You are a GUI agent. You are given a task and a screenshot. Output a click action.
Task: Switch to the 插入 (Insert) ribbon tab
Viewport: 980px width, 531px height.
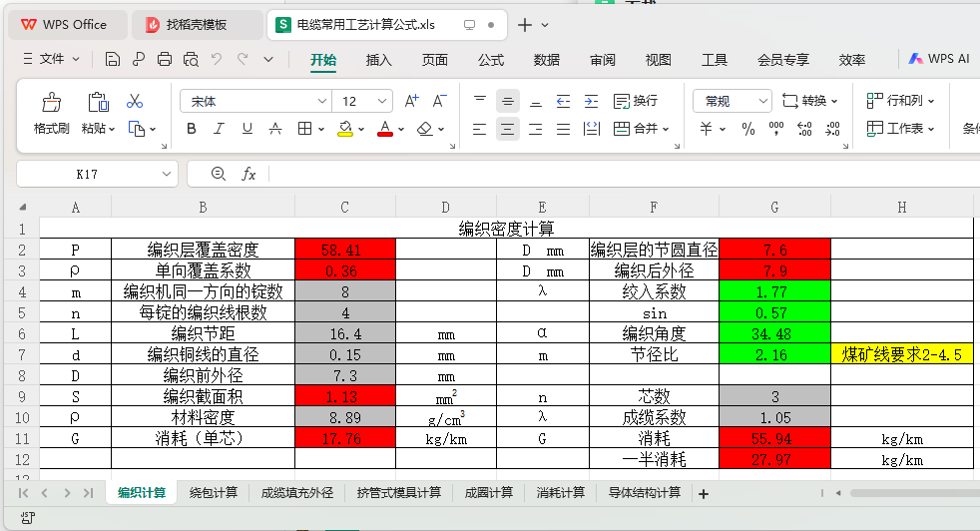tap(379, 60)
